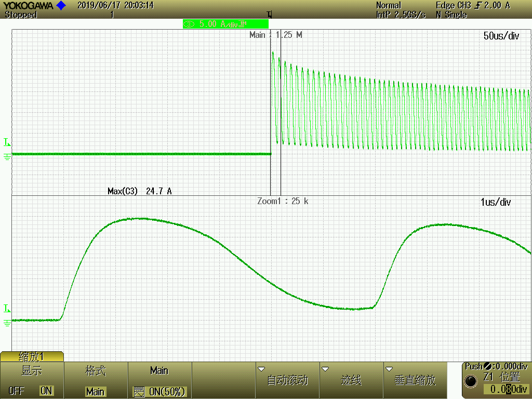532x399 pixels.
Task: Click the rising edge trigger slope symbol
Action: tap(478, 5)
